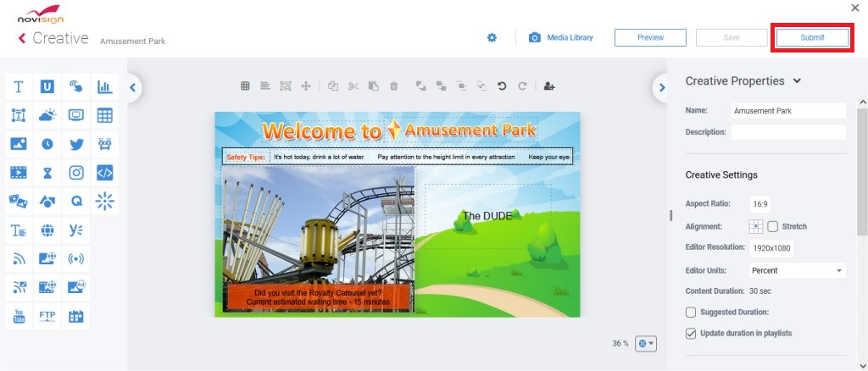868x371 pixels.
Task: Click the Save button
Action: (x=732, y=37)
